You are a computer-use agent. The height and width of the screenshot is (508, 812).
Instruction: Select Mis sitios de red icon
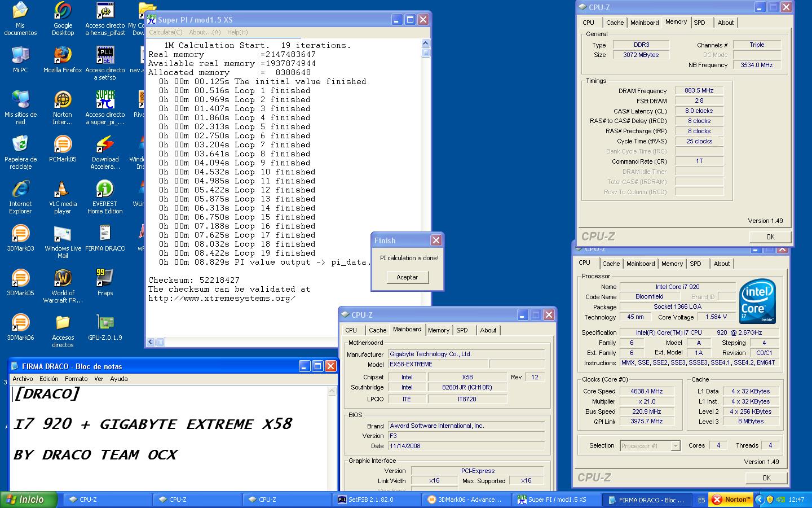[x=20, y=108]
